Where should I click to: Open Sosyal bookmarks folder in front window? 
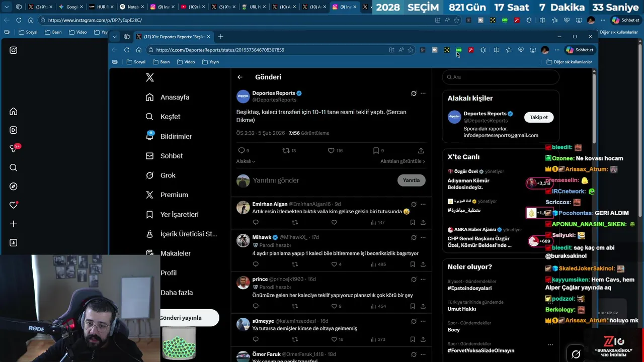pos(136,62)
